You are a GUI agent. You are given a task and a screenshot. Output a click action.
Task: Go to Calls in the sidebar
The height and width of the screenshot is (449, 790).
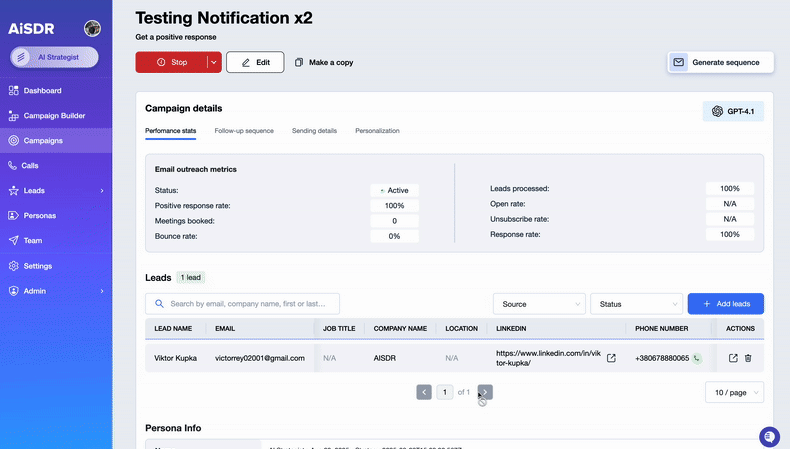pyautogui.click(x=30, y=165)
